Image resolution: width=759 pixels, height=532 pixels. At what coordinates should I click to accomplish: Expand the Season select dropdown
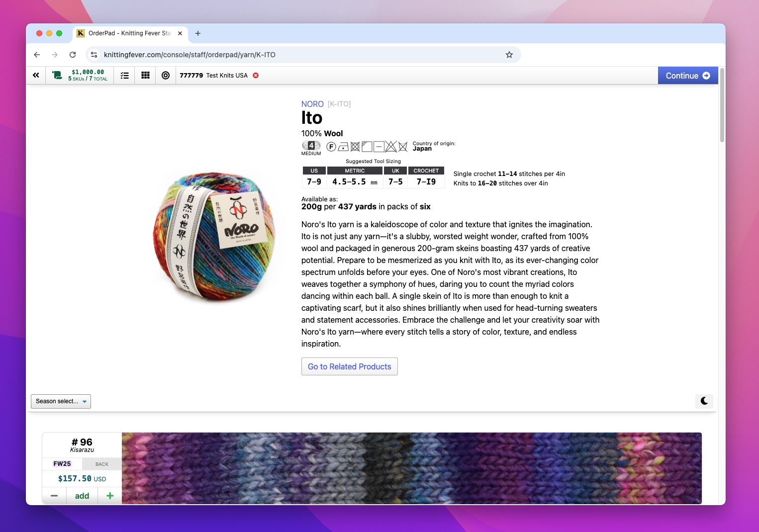coord(61,401)
